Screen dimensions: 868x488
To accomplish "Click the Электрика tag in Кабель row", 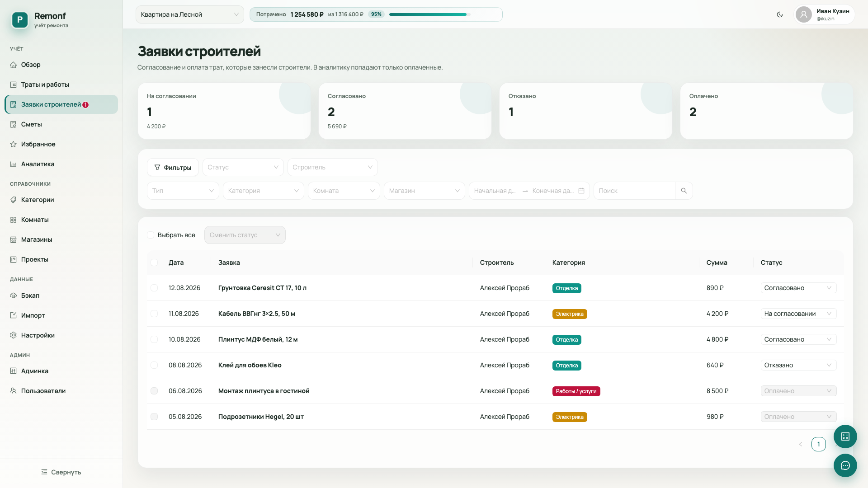I will [570, 314].
